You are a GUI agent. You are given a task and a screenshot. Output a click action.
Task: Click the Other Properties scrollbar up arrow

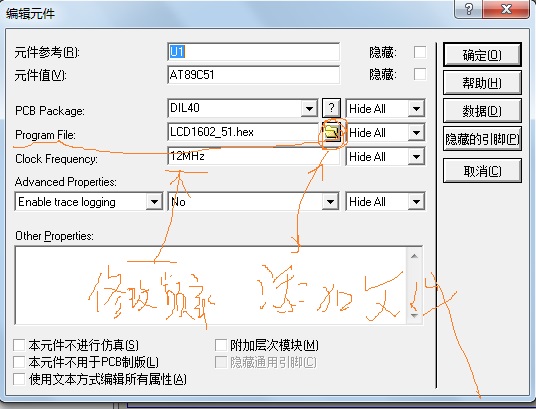click(x=414, y=256)
